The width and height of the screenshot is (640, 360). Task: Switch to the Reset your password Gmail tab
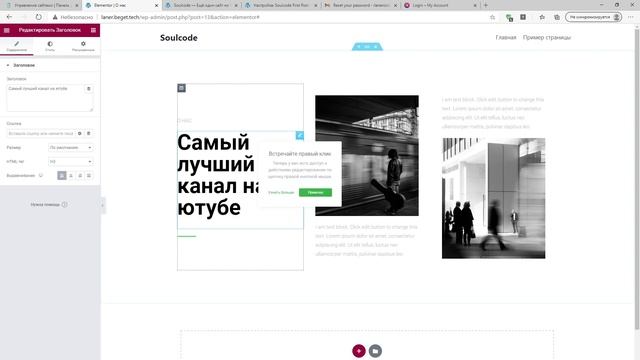click(361, 5)
